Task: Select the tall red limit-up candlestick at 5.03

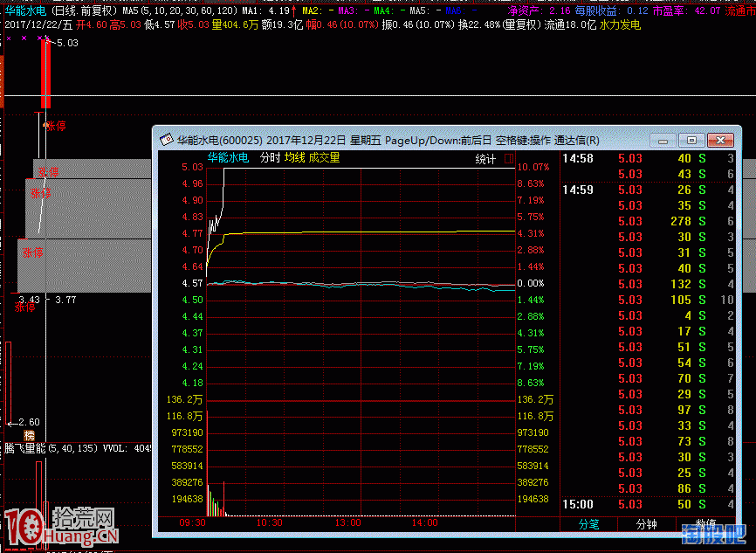Action: [45, 73]
